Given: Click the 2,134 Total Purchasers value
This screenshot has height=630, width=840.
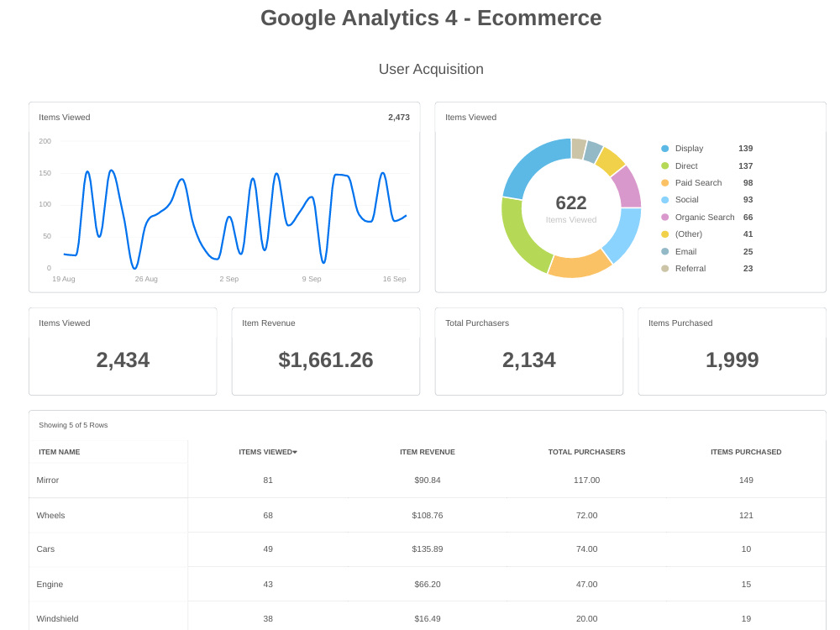Looking at the screenshot, I should pos(528,360).
